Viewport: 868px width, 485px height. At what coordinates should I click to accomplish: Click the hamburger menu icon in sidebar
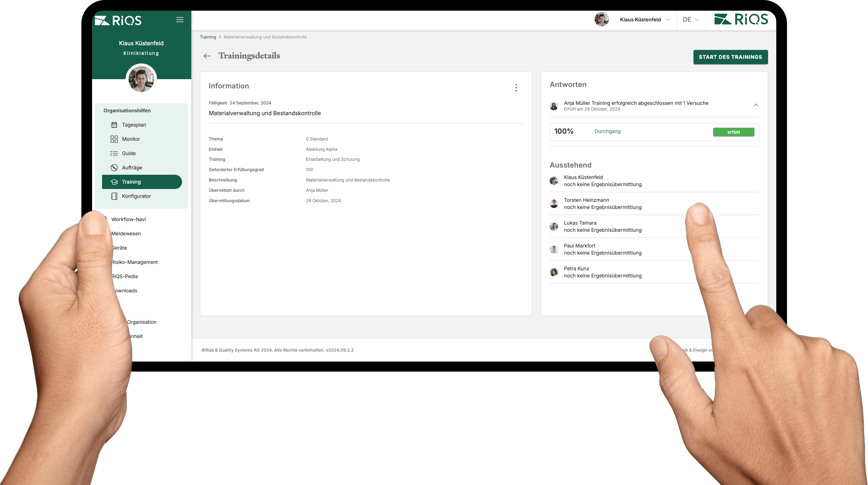[x=180, y=20]
